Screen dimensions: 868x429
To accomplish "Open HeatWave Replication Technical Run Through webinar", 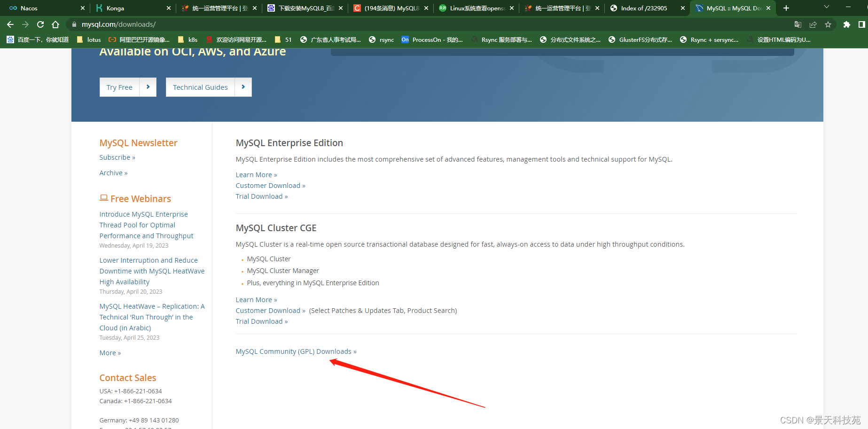I will coord(152,317).
